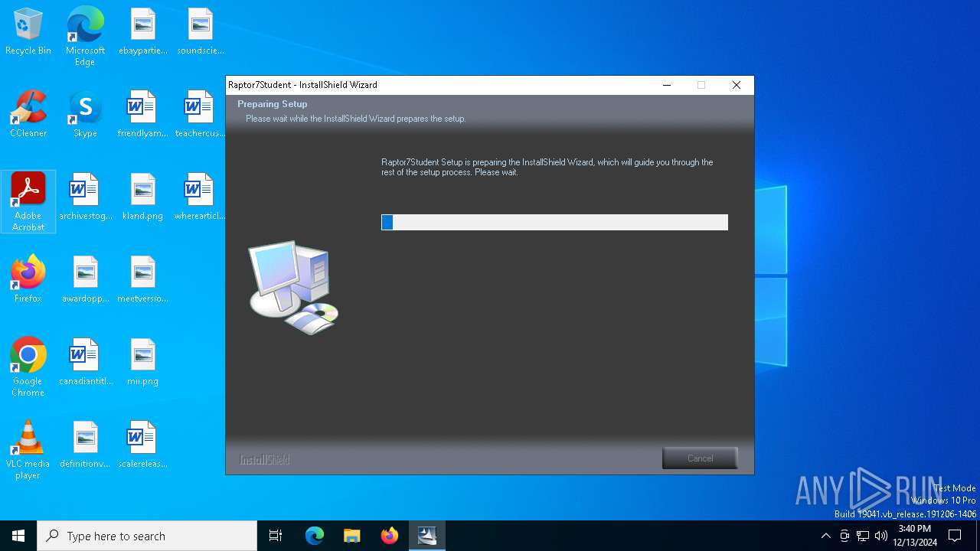Select the friendlyam... Word document
Screen dimensions: 980x551
point(142,115)
